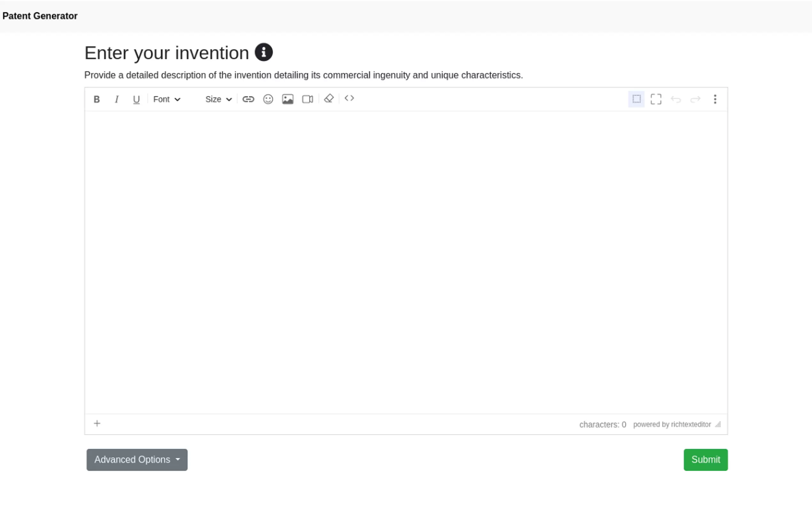The image size is (812, 508).
Task: Expand the Advanced Options dropdown
Action: (x=137, y=460)
